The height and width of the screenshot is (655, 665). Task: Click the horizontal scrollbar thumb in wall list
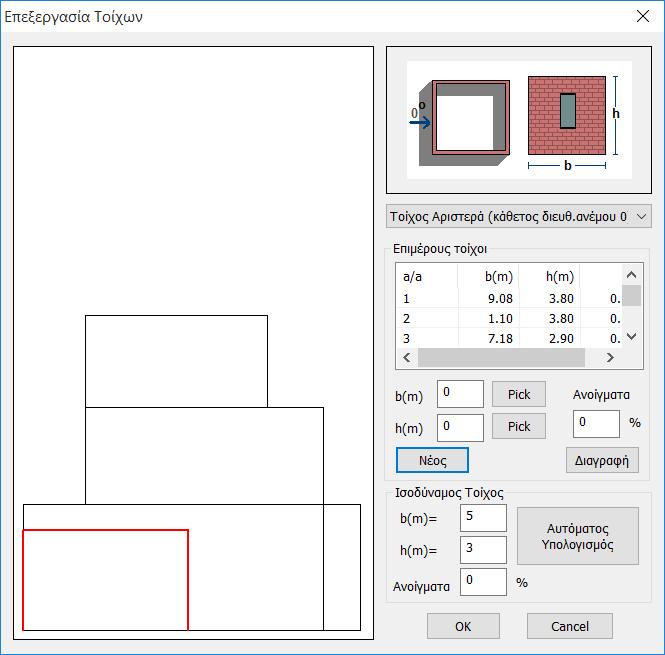tap(501, 357)
